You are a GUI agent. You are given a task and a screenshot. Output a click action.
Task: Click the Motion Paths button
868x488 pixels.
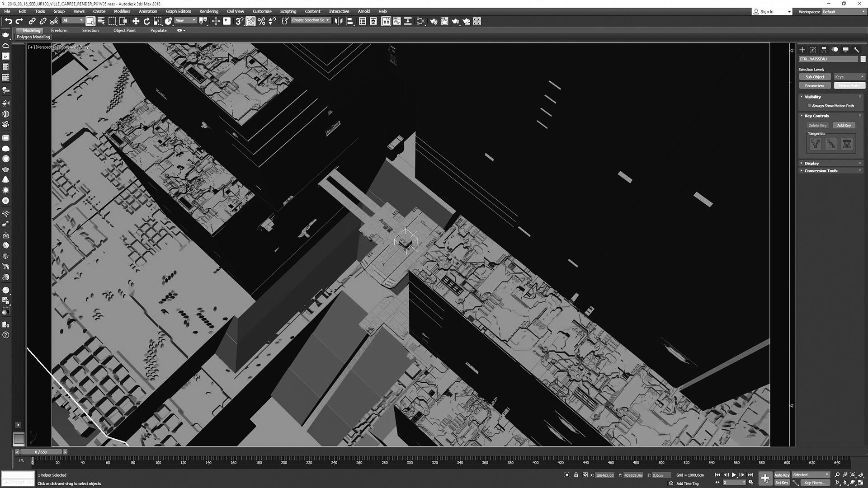coord(849,86)
